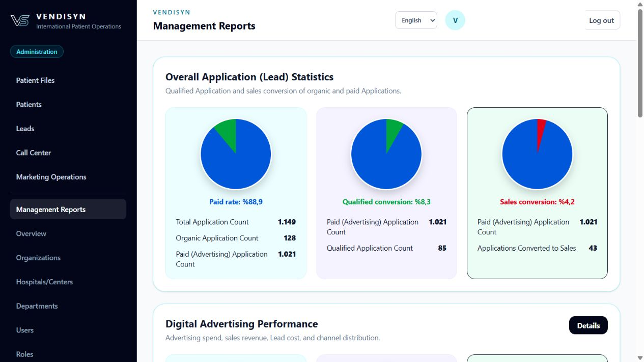Open Details for Digital Advertising Performance
The image size is (644, 362).
(588, 325)
